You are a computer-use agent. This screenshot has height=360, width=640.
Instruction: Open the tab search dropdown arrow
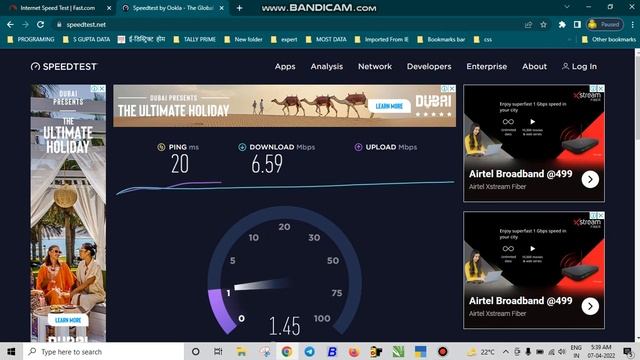point(567,7)
